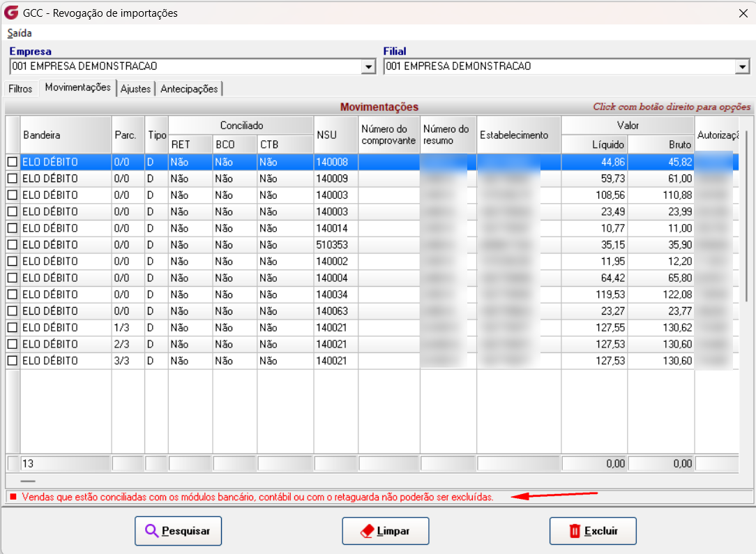Image resolution: width=756 pixels, height=554 pixels.
Task: Click the Número do resumo column header
Action: pos(448,135)
